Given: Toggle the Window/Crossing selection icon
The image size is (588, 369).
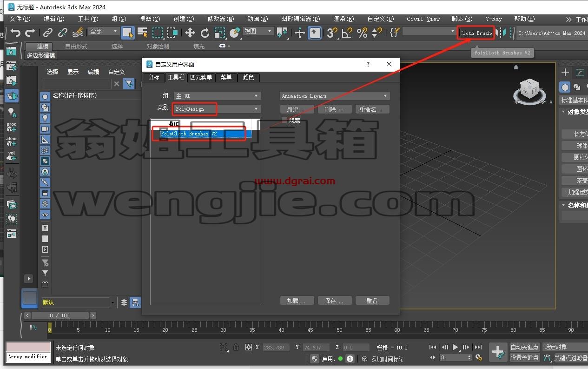Looking at the screenshot, I should [172, 33].
